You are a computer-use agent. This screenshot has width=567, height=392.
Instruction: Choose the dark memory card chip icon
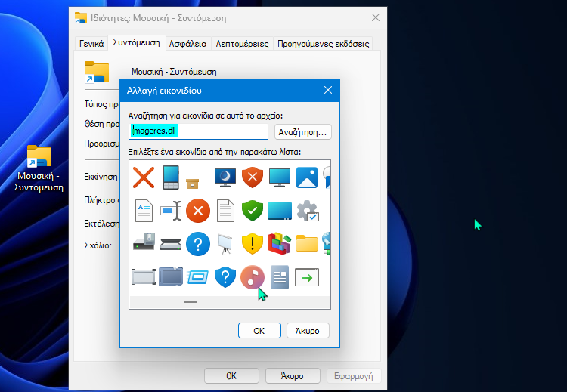[171, 276]
